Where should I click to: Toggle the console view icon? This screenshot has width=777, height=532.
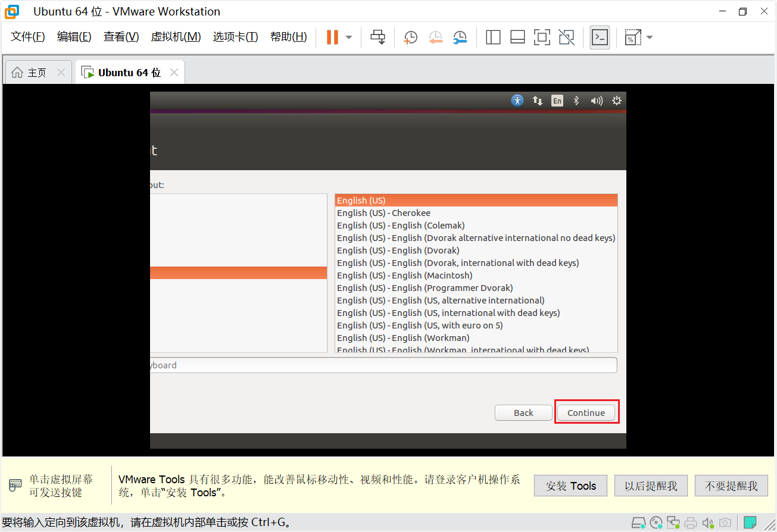click(x=600, y=37)
